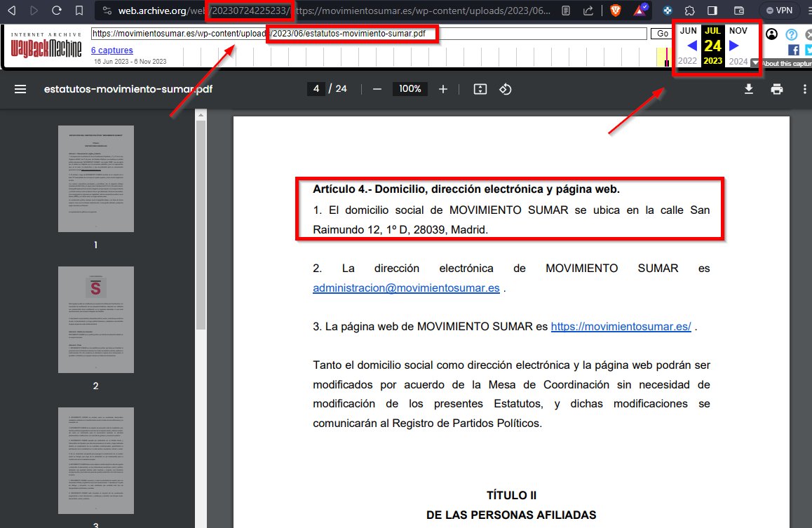Open the extensions puzzle-piece icon
The height and width of the screenshot is (528, 812).
click(690, 11)
